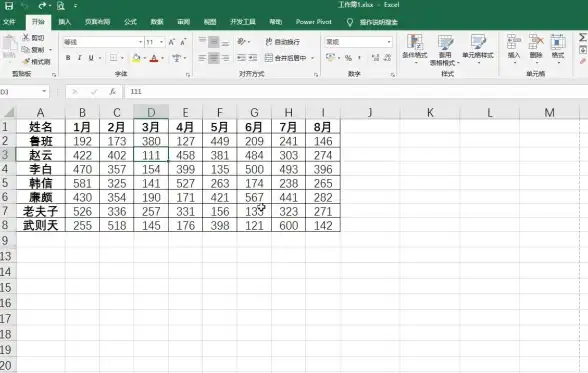Copy selection with the 复制 button
Viewport: 588px width, 373px height.
(x=33, y=49)
